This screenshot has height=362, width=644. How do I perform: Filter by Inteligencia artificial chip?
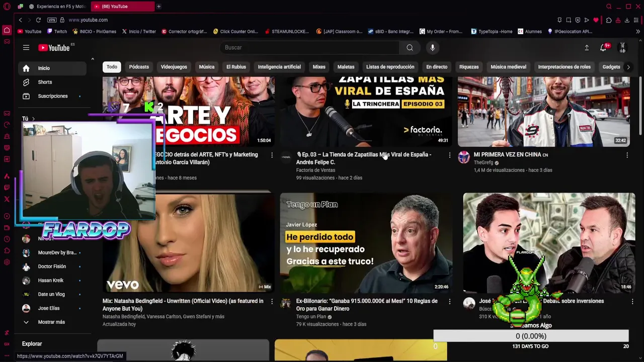click(279, 67)
